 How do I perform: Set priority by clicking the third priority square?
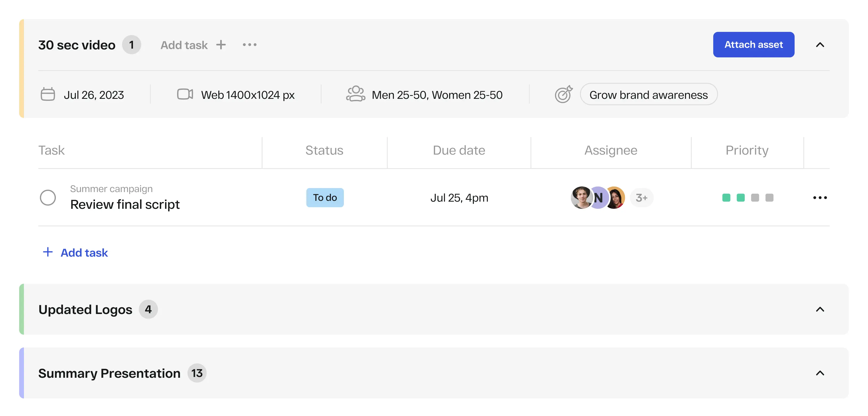(755, 198)
